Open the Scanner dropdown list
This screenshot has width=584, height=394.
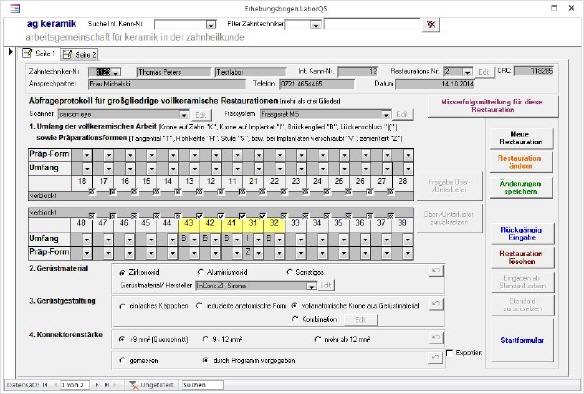tap(184, 115)
